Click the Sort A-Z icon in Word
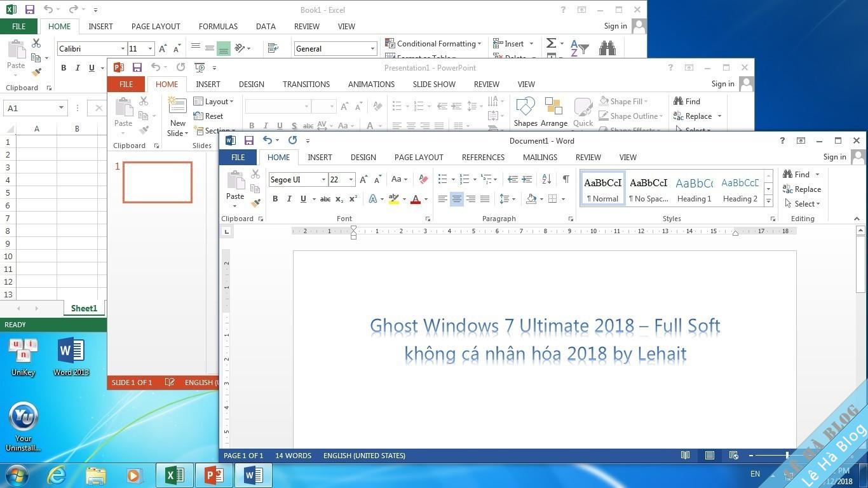 coord(546,180)
